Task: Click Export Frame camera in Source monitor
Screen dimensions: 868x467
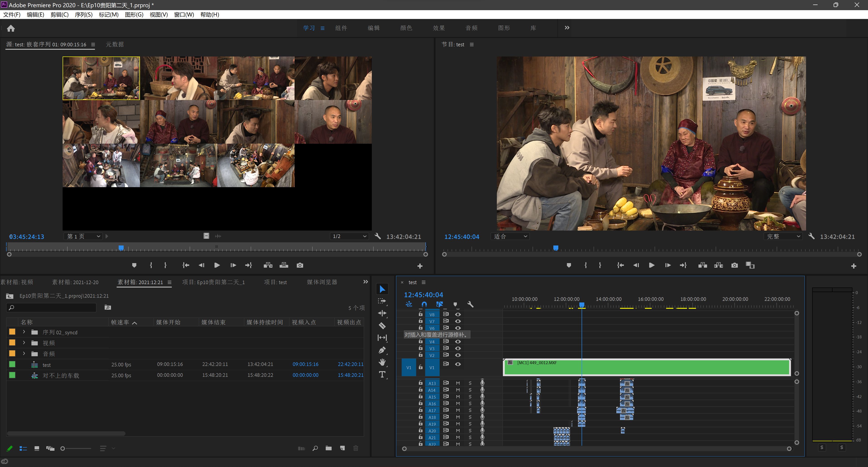Action: tap(300, 265)
